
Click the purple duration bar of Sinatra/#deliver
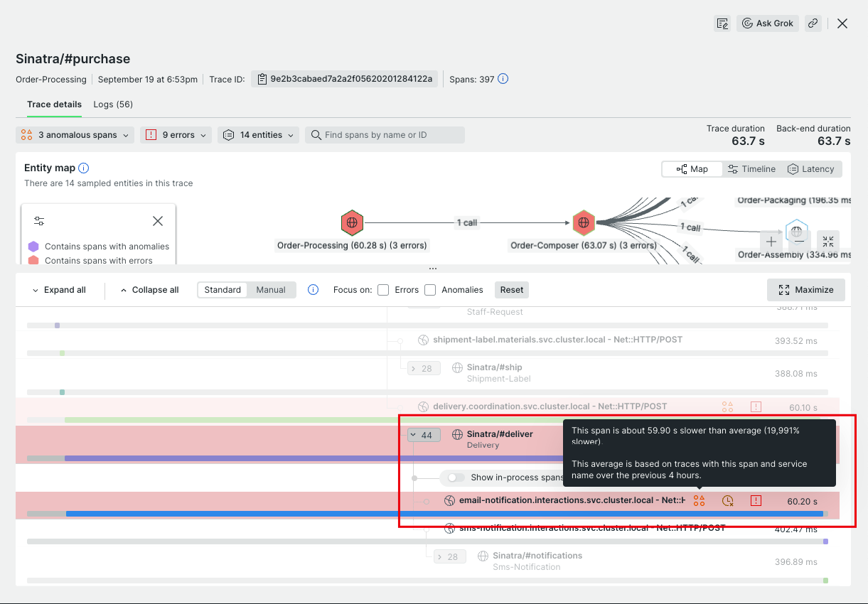pyautogui.click(x=313, y=458)
